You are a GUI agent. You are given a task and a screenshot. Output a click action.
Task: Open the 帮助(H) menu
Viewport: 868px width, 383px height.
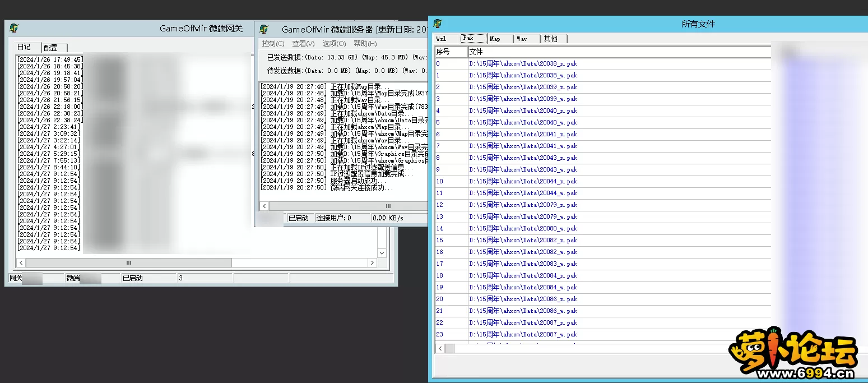(365, 44)
